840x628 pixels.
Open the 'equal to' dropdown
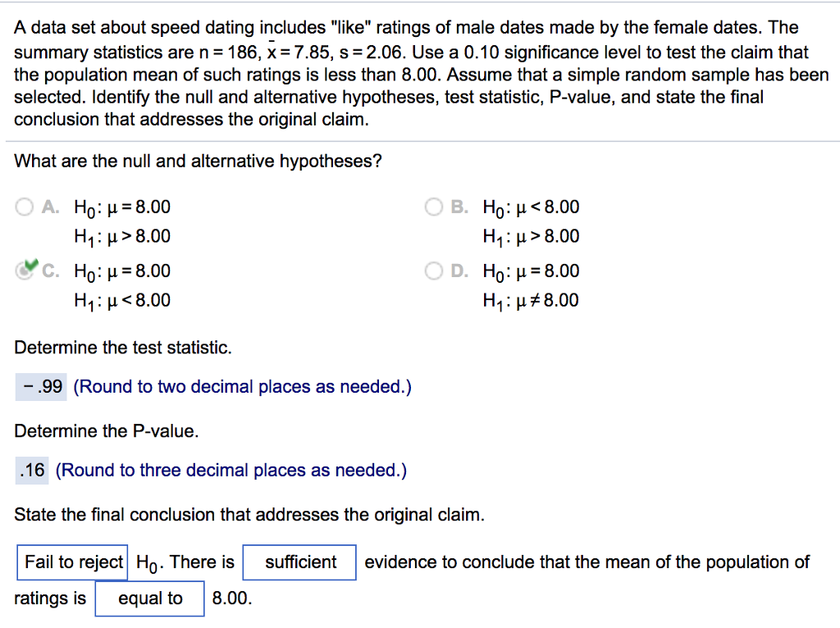[x=149, y=598]
